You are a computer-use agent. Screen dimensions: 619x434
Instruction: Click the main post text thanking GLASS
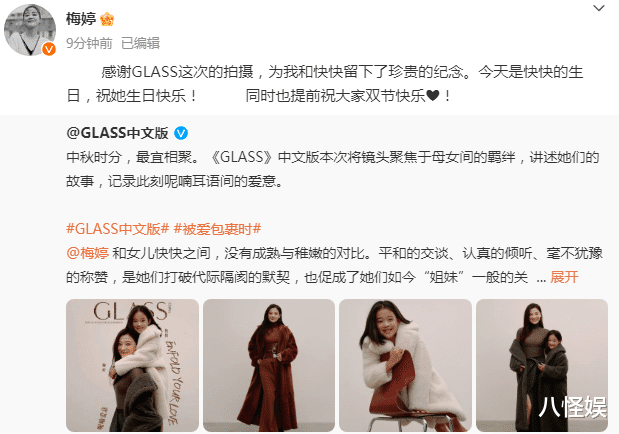pyautogui.click(x=325, y=84)
